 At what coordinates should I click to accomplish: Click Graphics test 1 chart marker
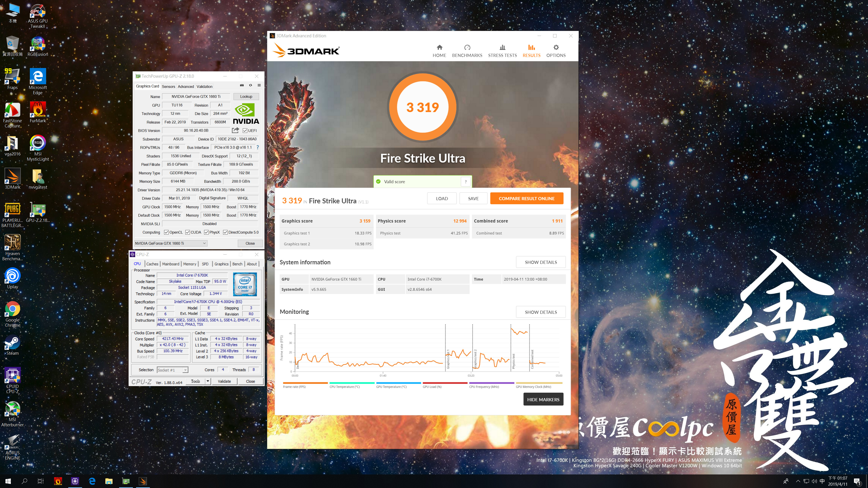[448, 359]
